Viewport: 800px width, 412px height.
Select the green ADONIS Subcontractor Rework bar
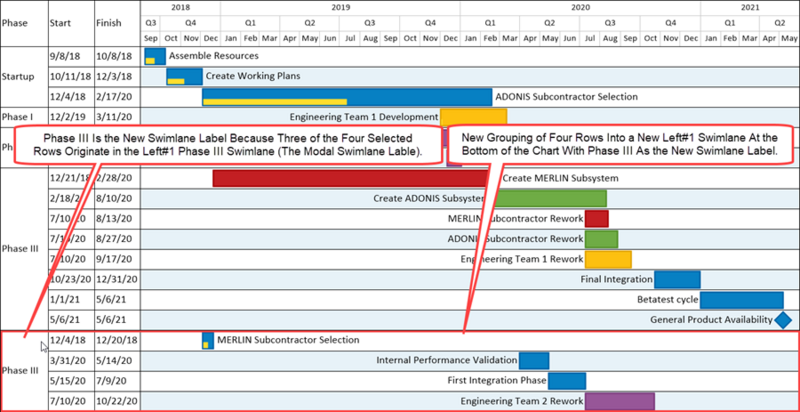point(602,239)
